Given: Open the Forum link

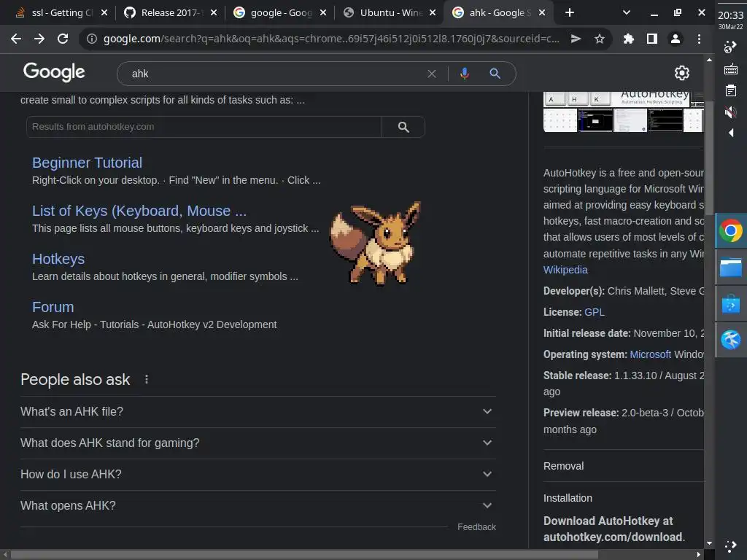Looking at the screenshot, I should click(x=53, y=307).
